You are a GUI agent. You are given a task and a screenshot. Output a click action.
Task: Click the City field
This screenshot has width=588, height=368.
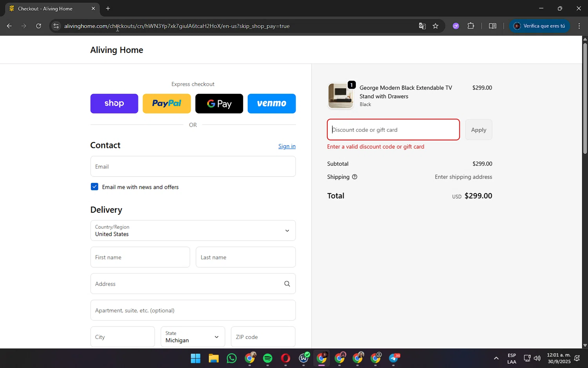pyautogui.click(x=123, y=337)
